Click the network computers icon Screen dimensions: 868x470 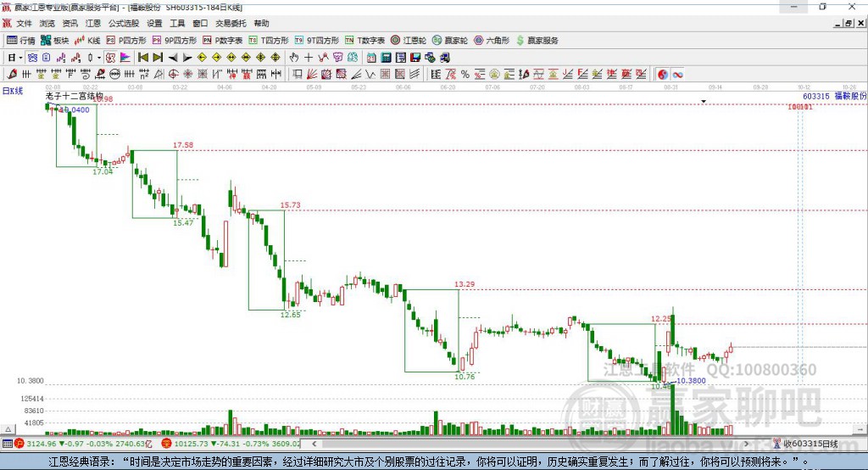430,58
